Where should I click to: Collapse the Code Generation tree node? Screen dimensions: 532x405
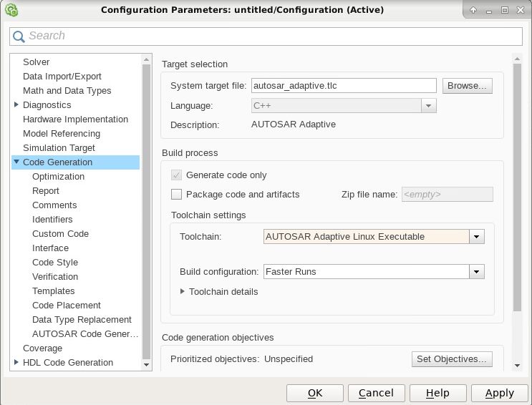[16, 162]
